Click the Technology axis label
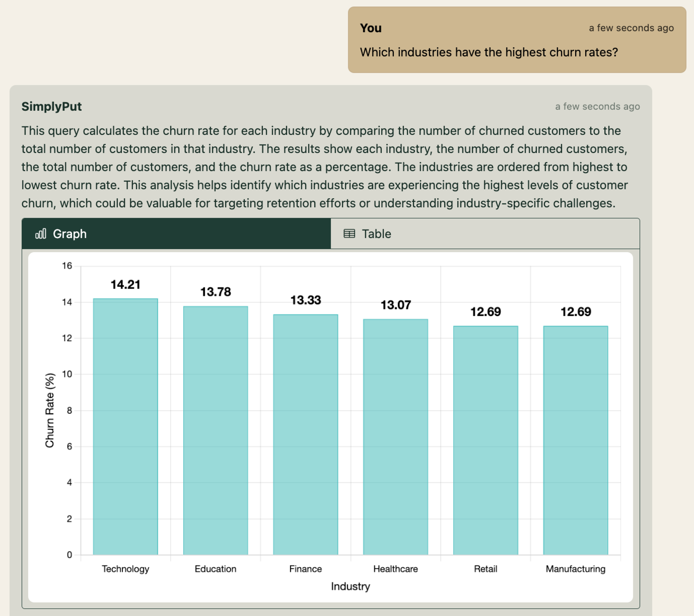Image resolution: width=694 pixels, height=616 pixels. (126, 569)
